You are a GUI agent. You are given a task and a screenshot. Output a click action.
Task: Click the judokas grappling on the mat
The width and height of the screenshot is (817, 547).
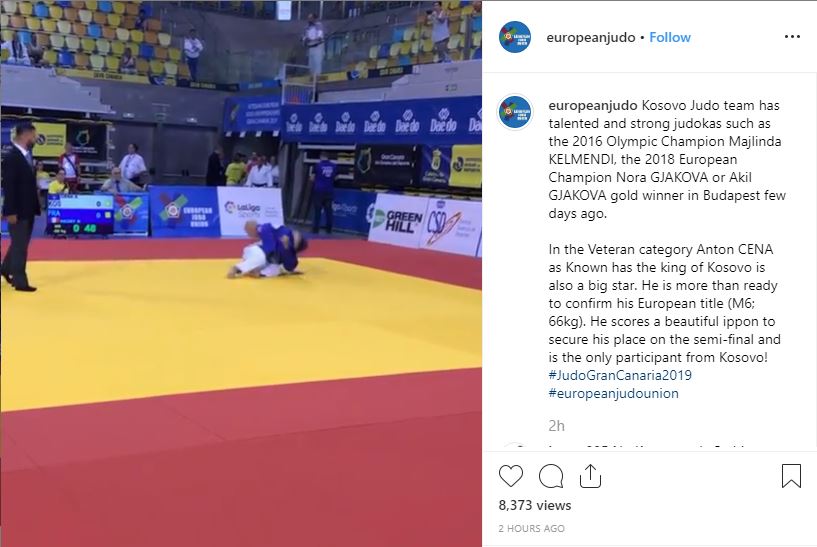268,250
